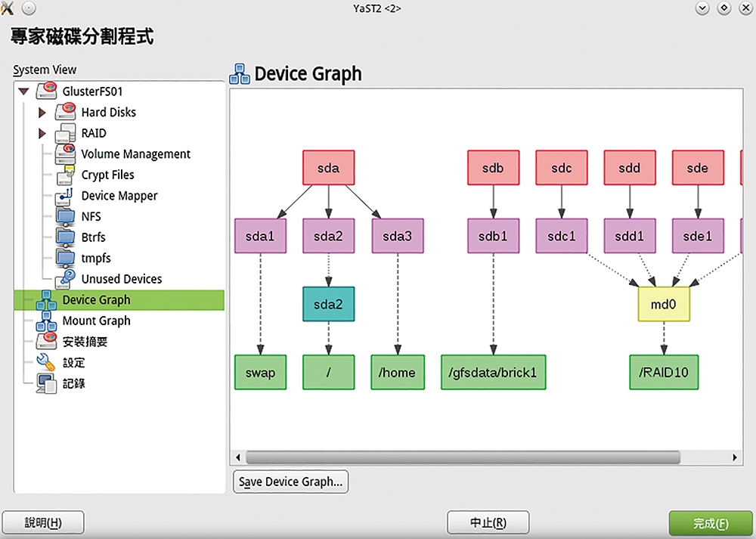Image resolution: width=756 pixels, height=539 pixels.
Task: Open 設定 settings entry
Action: coord(74,363)
